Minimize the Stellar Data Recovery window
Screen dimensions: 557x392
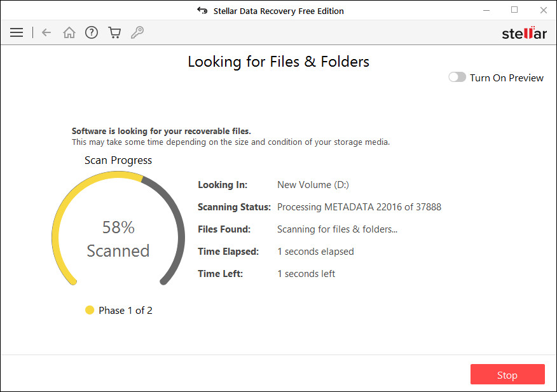click(486, 11)
